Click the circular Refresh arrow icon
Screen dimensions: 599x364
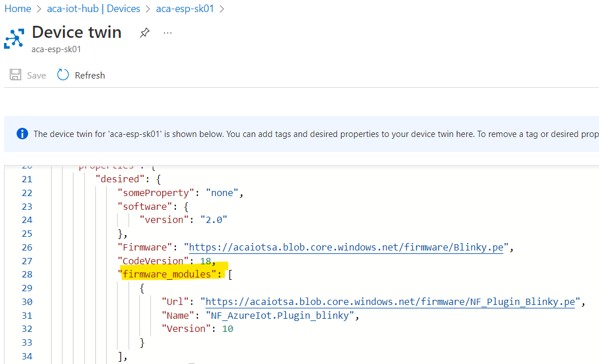tap(63, 75)
